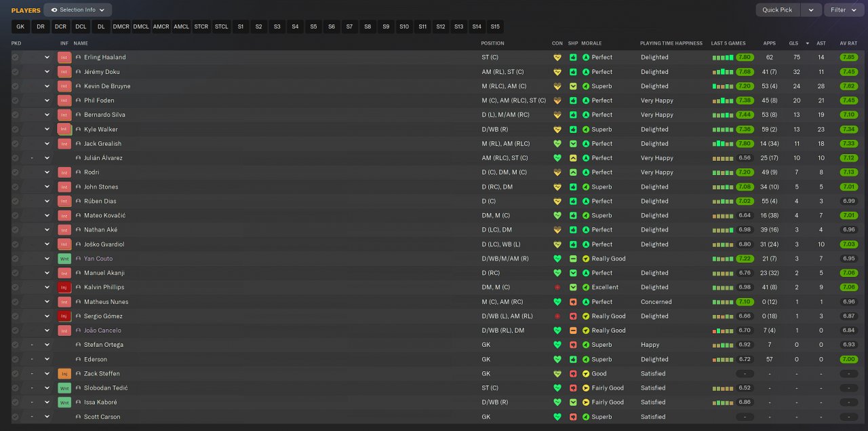This screenshot has width=868, height=431.
Task: Expand the arrow next to Quick Pick
Action: coord(811,10)
